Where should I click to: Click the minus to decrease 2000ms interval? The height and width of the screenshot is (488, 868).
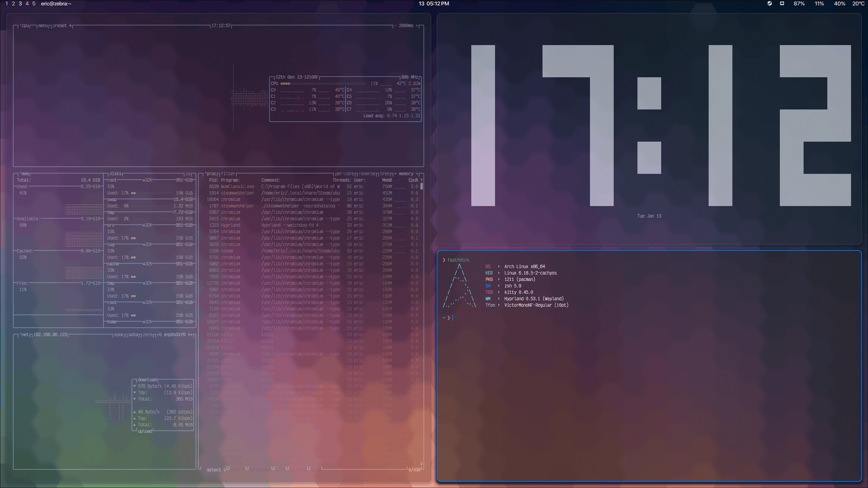(395, 26)
